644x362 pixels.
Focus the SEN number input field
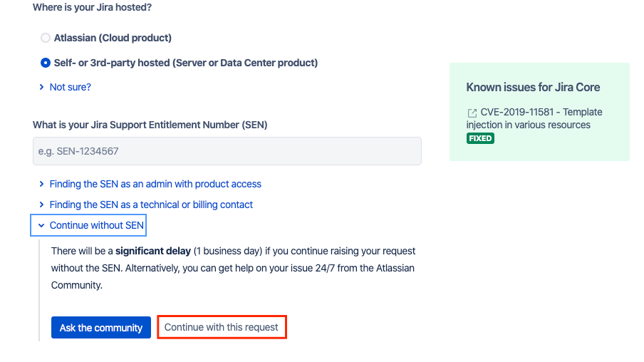[x=227, y=151]
